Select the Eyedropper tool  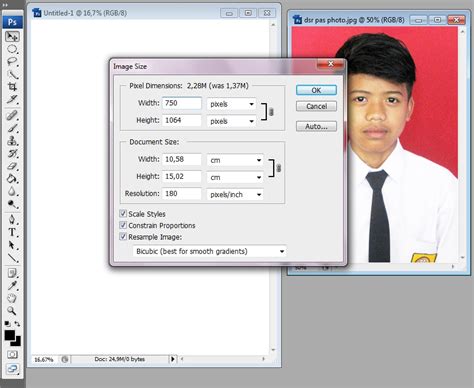pyautogui.click(x=12, y=286)
